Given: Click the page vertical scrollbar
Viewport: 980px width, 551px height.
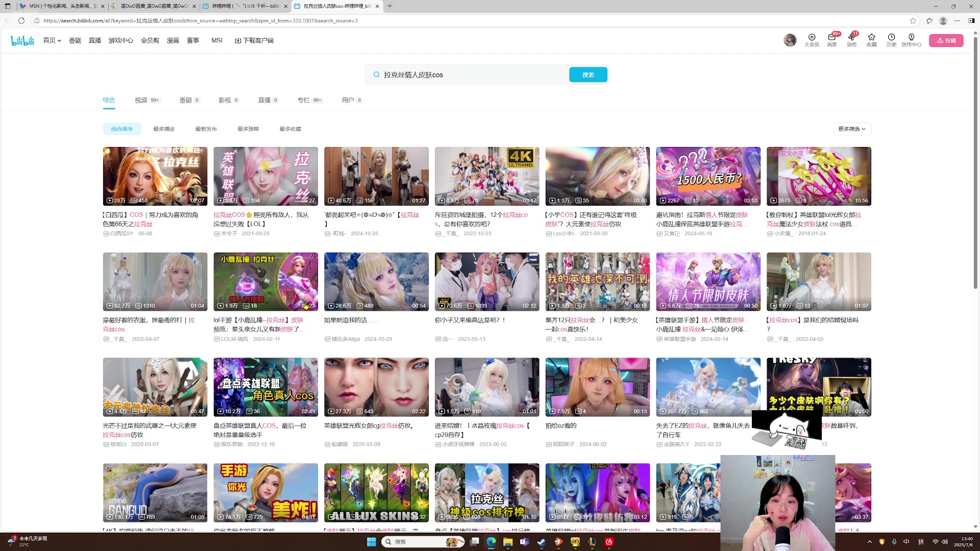Looking at the screenshot, I should click(x=975, y=163).
